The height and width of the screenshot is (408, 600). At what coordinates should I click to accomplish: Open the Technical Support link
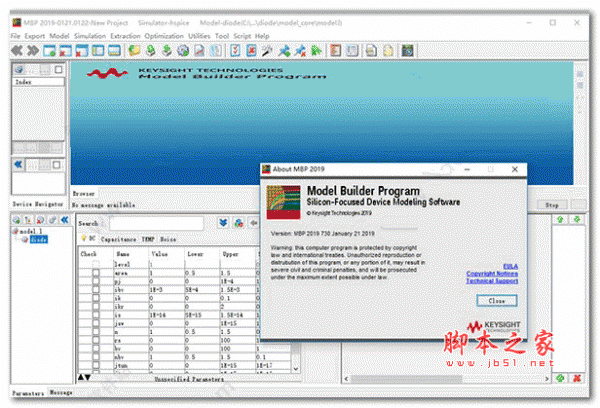coord(492,281)
